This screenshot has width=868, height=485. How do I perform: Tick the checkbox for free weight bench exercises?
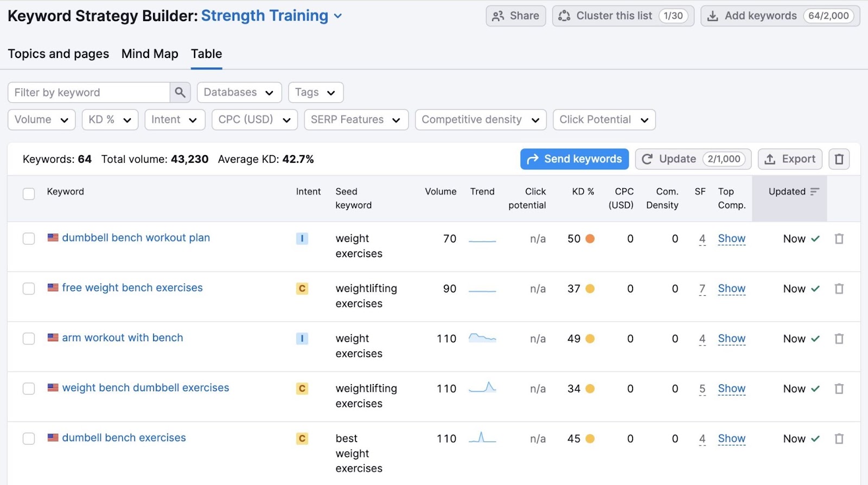tap(29, 289)
